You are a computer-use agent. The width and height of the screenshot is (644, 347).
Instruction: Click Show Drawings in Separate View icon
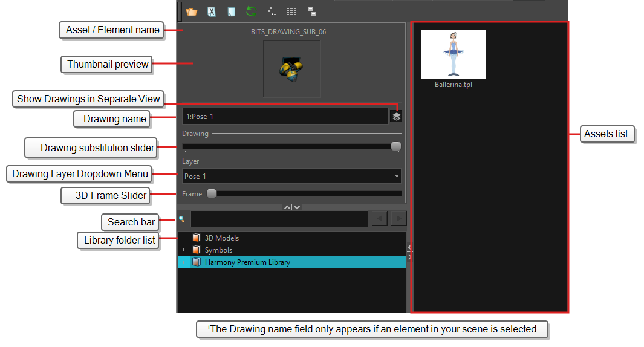(396, 117)
